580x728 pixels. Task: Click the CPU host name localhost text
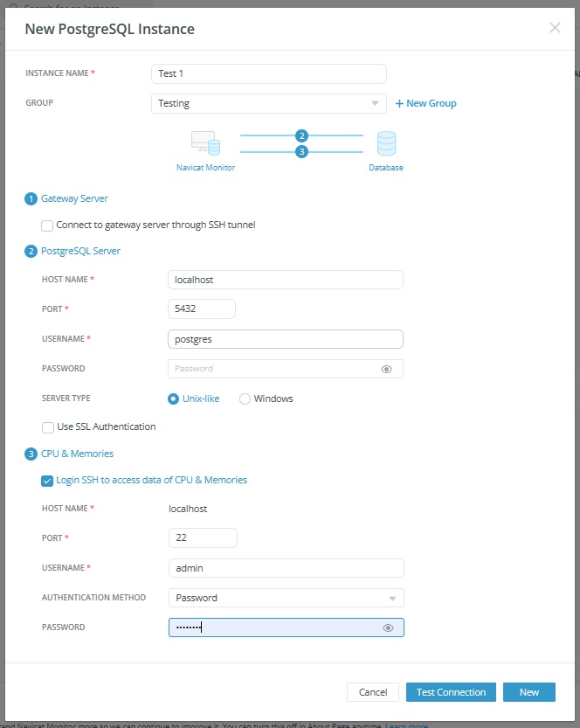point(188,509)
